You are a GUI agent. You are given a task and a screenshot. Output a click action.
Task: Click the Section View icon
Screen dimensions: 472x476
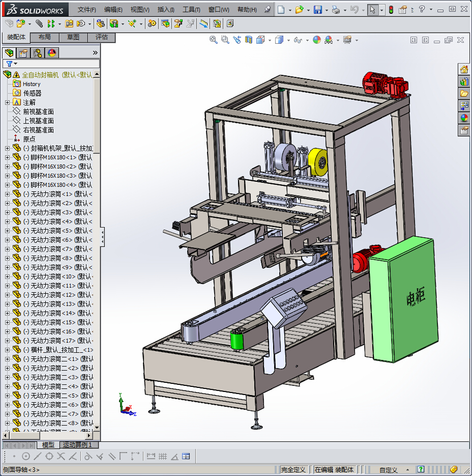[249, 40]
